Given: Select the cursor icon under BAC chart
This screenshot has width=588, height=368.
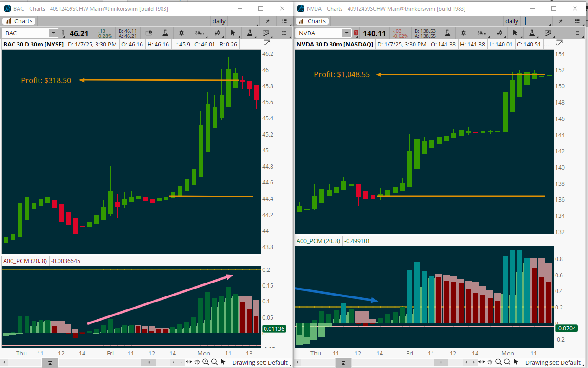Looking at the screenshot, I should click(x=223, y=362).
